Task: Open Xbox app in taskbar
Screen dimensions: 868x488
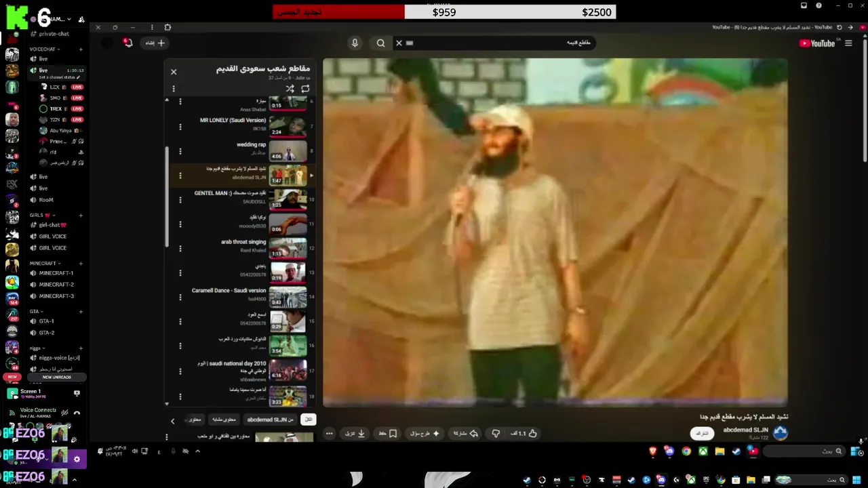Action: (703, 451)
